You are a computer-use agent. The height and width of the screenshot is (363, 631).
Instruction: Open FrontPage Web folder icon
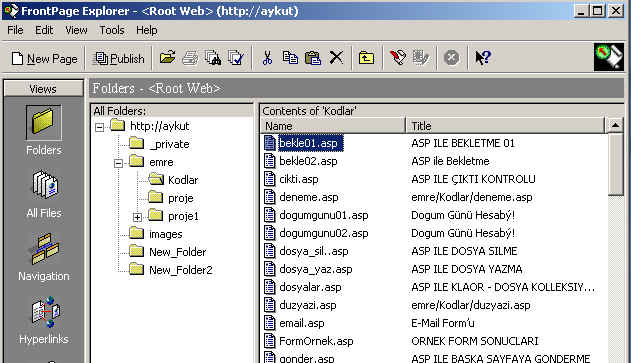167,58
